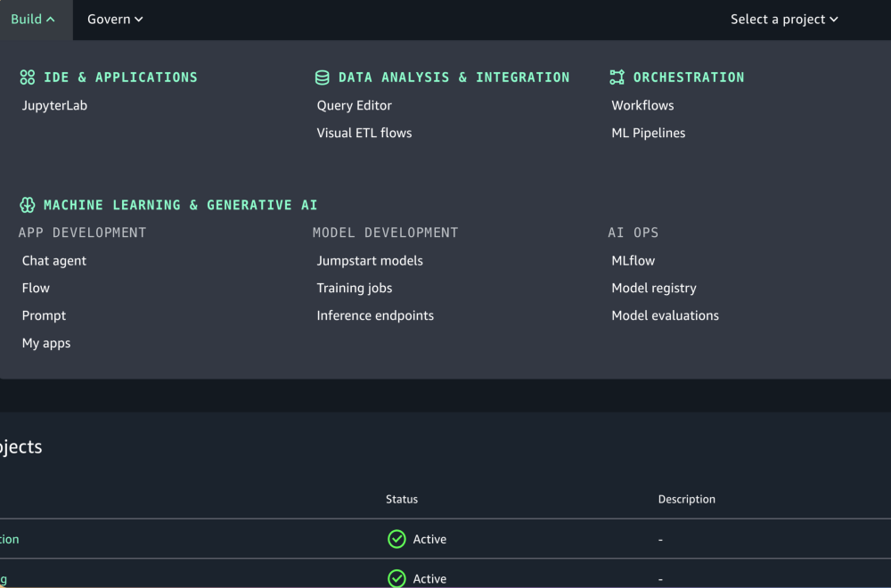This screenshot has width=891, height=588.
Task: Click the 'Active' text in the row ending 'tion'
Action: (429, 539)
